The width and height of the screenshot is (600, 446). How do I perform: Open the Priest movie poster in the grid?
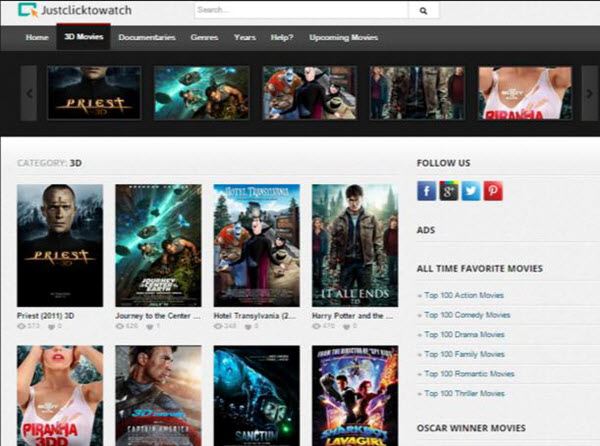tap(60, 246)
